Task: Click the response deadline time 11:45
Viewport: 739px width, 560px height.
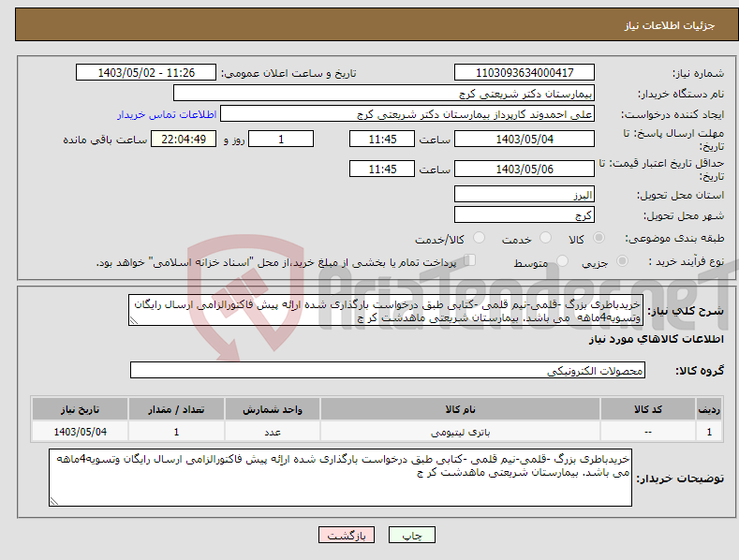Action: [x=382, y=139]
